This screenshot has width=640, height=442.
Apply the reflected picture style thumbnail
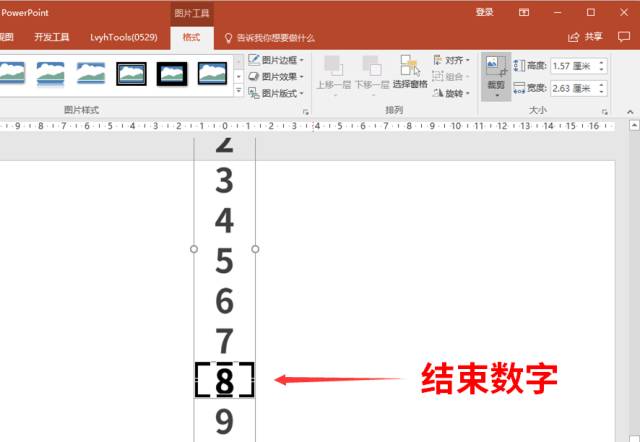50,74
